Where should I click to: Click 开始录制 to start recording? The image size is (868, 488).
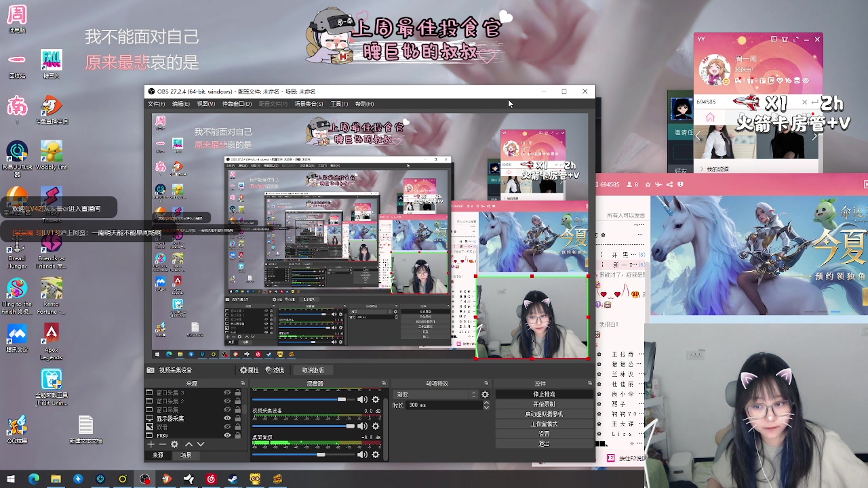(544, 404)
